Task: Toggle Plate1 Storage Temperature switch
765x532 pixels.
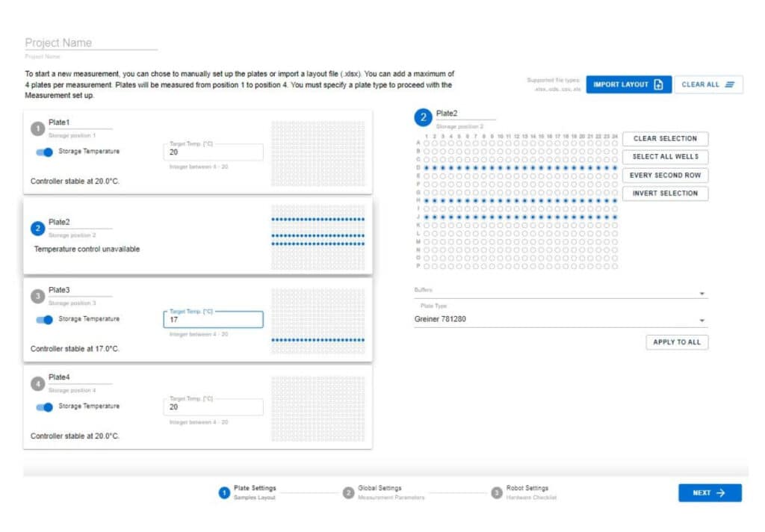Action: tap(45, 152)
